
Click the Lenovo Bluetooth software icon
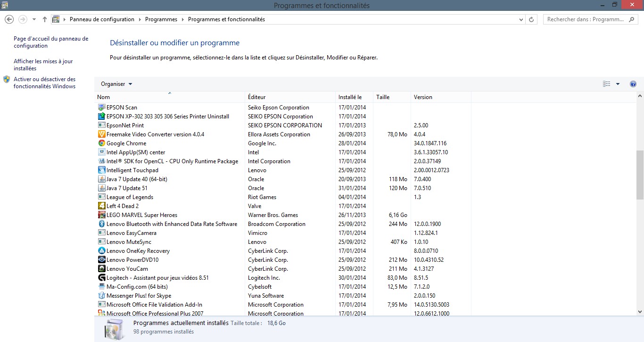[x=101, y=224]
